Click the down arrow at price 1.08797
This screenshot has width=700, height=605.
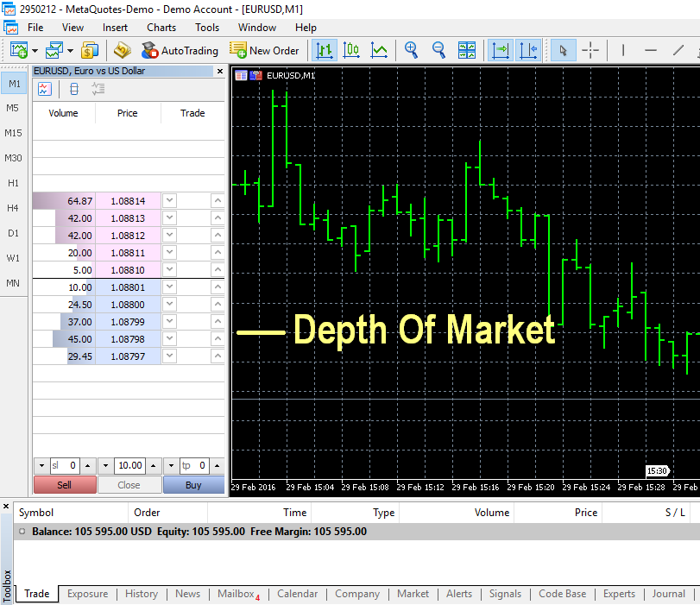pos(170,356)
